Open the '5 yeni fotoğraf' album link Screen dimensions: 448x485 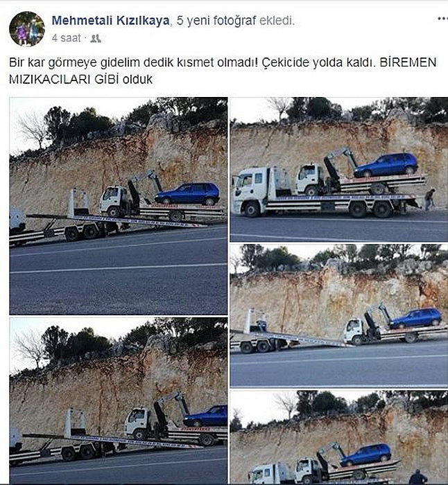(216, 21)
